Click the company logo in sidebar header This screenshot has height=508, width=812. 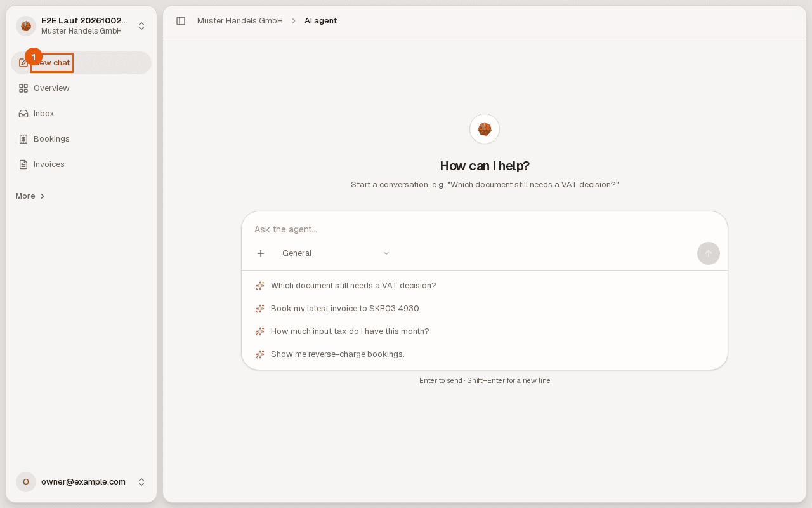(26, 26)
